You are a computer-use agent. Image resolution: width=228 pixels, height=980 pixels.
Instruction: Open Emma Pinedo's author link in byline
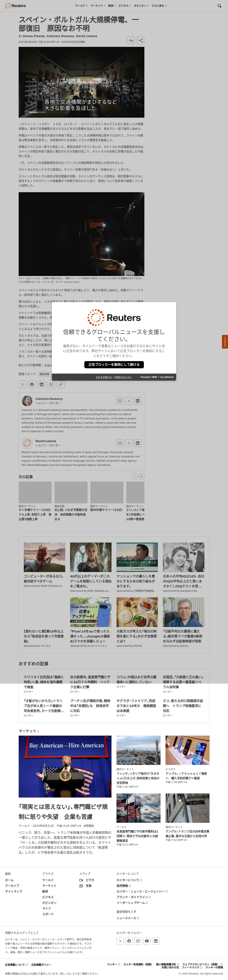[x=34, y=36]
